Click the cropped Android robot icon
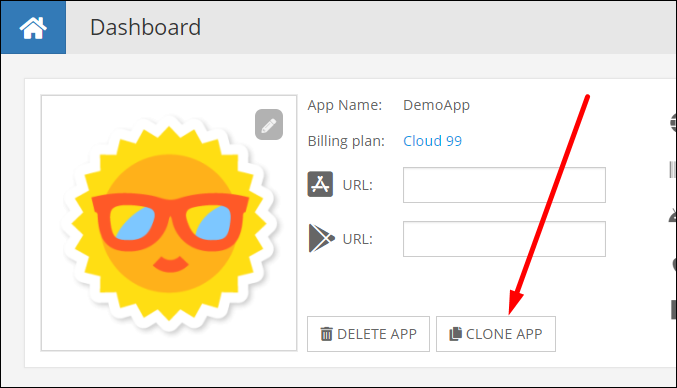Image resolution: width=677 pixels, height=388 pixels. tap(673, 215)
